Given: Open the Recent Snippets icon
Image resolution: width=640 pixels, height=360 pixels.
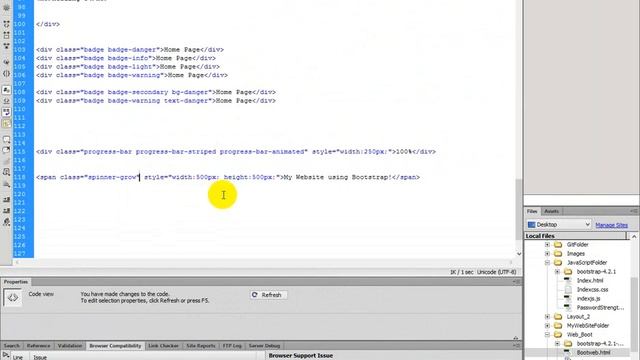Looking at the screenshot, I should 7,172.
